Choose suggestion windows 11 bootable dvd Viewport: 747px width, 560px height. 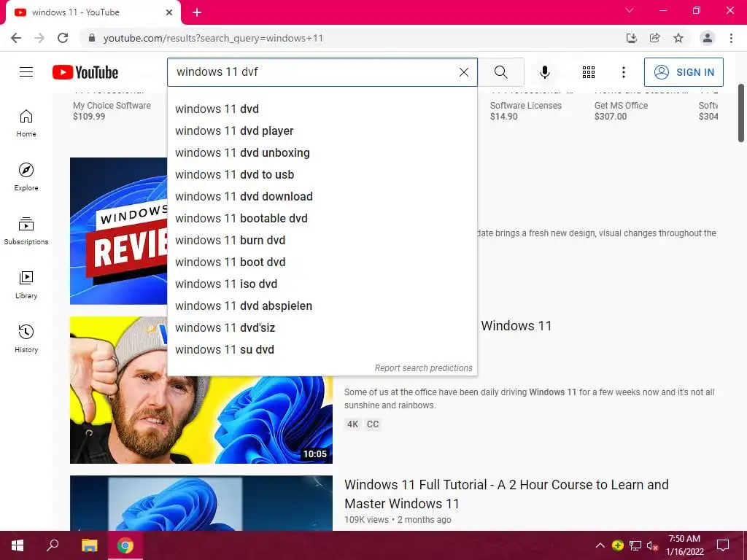pyautogui.click(x=322, y=219)
